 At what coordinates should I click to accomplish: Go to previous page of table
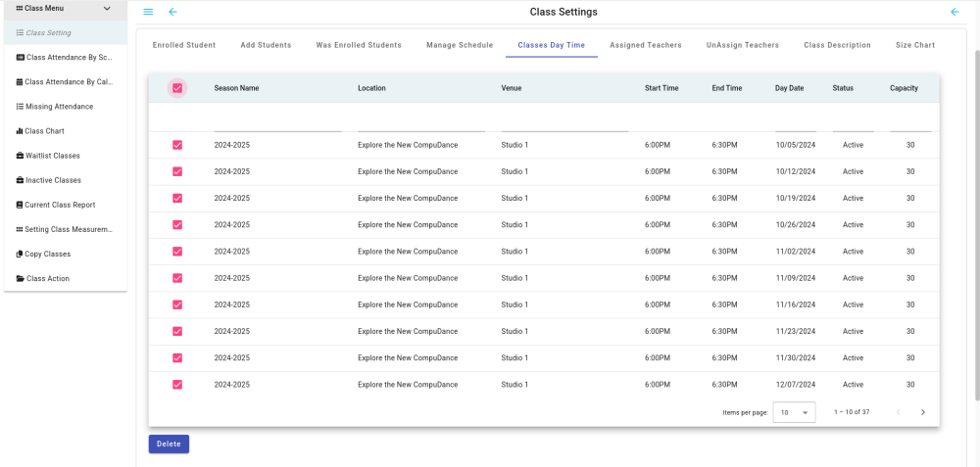pos(898,412)
